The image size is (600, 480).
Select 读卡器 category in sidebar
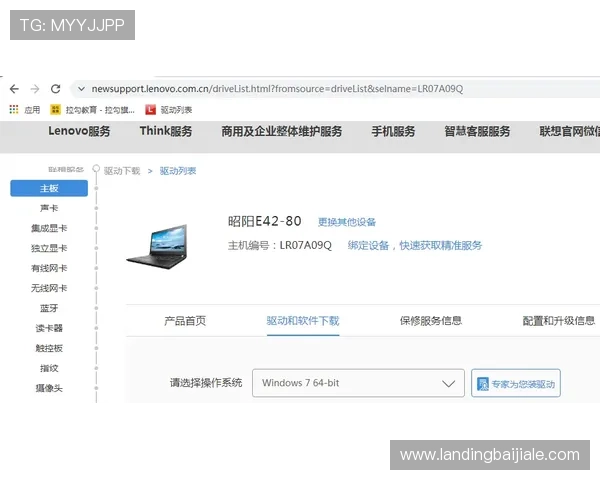[x=49, y=328]
